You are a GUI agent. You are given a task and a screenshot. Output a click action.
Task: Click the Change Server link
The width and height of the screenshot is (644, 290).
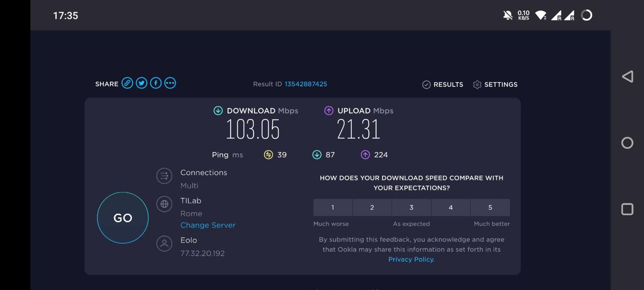[208, 225]
